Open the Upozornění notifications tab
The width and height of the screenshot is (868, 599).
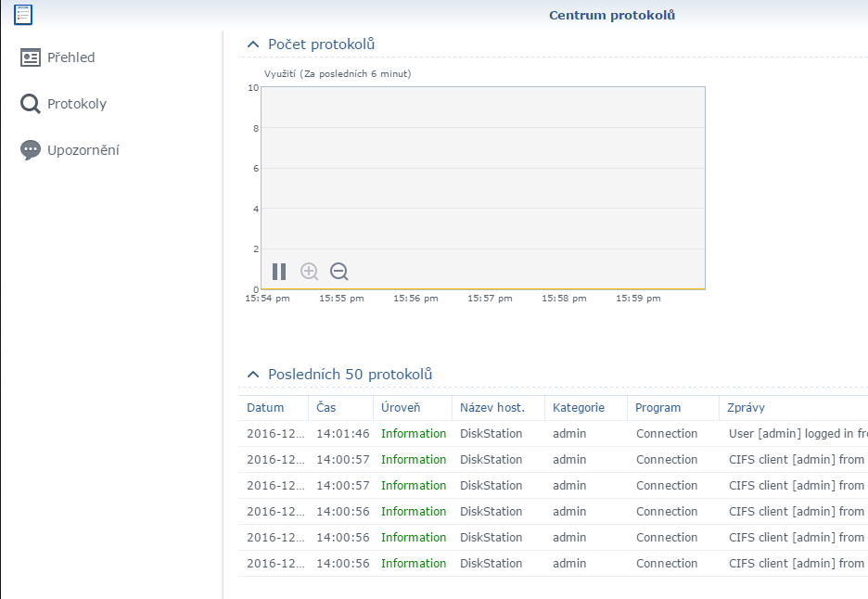83,150
